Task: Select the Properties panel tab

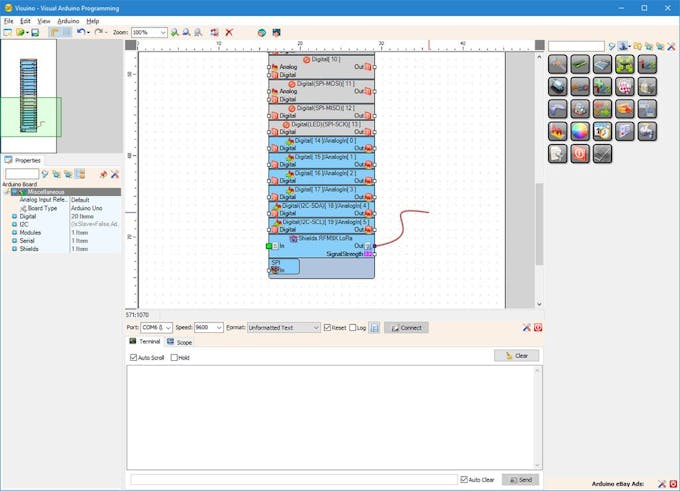Action: 23,160
